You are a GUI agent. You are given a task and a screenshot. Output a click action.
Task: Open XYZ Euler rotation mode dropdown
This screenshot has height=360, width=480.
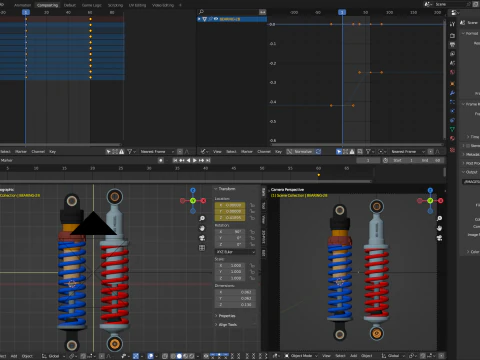pos(236,252)
